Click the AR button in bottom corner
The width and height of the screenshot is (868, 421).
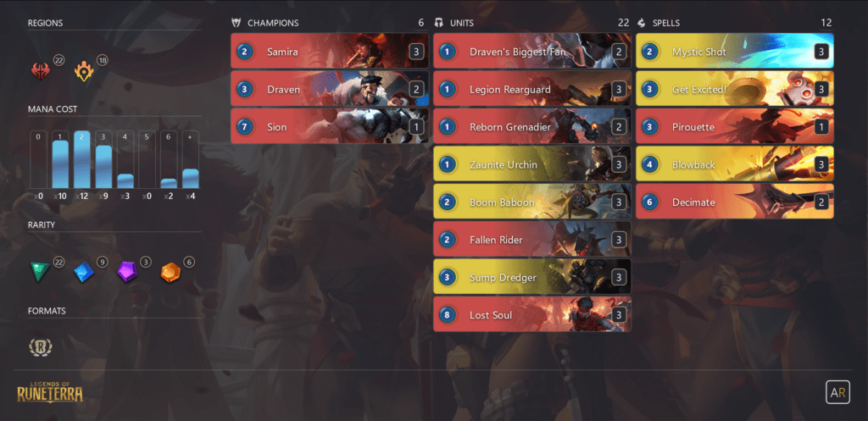837,392
